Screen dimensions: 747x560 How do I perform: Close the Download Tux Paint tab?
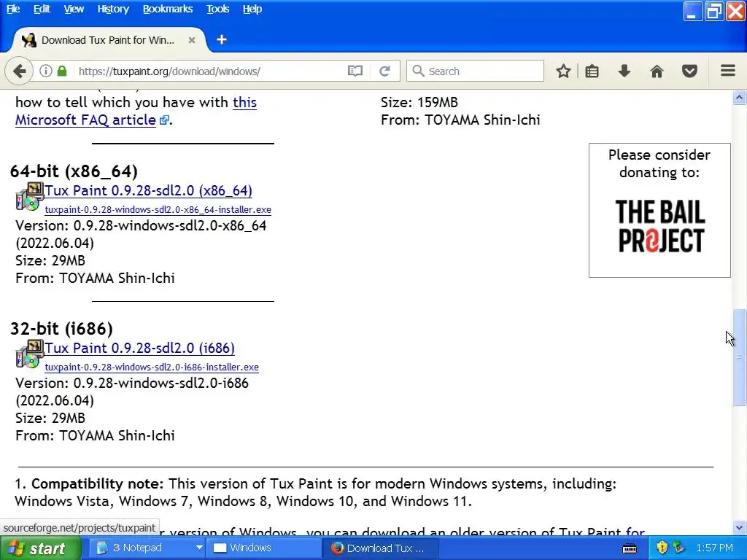192,40
